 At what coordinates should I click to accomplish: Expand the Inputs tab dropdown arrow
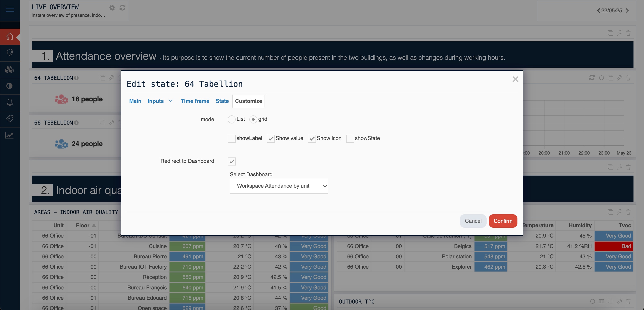[x=171, y=101]
